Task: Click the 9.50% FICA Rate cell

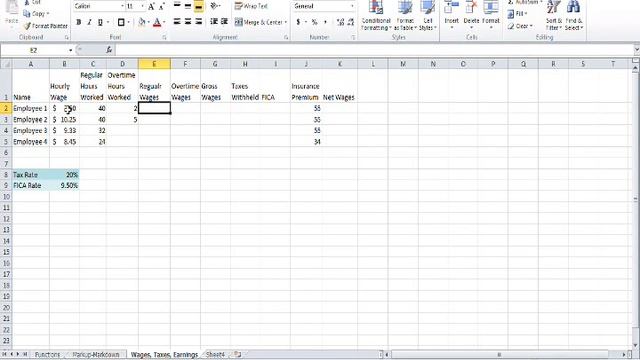Action: [x=64, y=186]
